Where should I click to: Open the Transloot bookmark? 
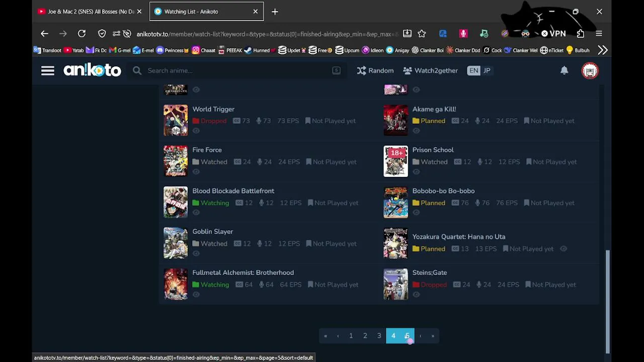(47, 50)
